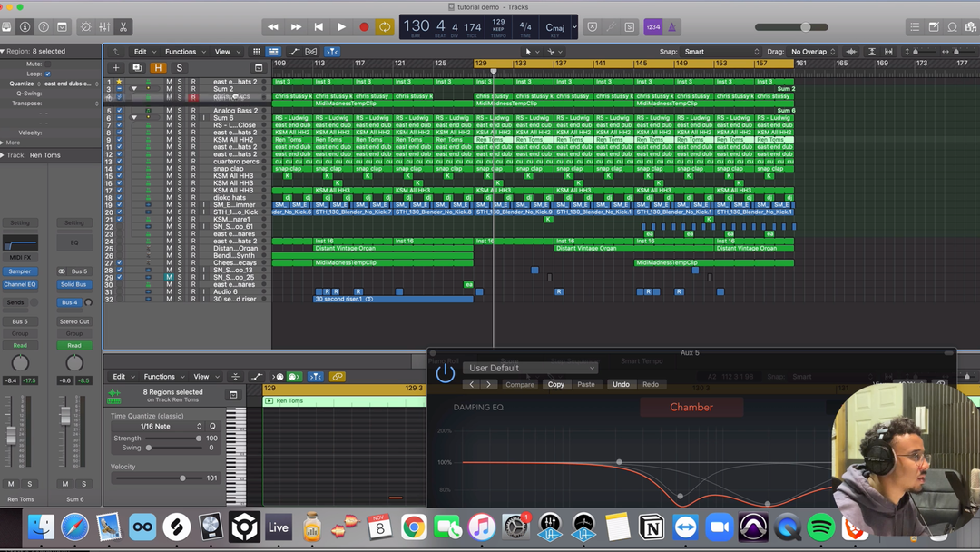Toggle the Hide tracks H button

(158, 68)
